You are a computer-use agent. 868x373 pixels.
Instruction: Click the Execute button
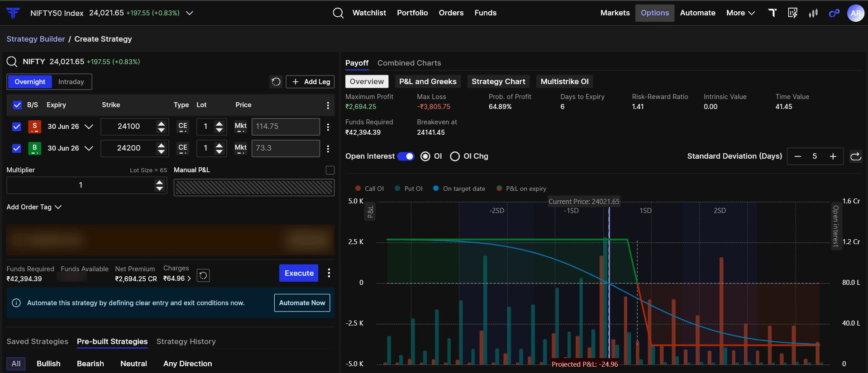[299, 273]
